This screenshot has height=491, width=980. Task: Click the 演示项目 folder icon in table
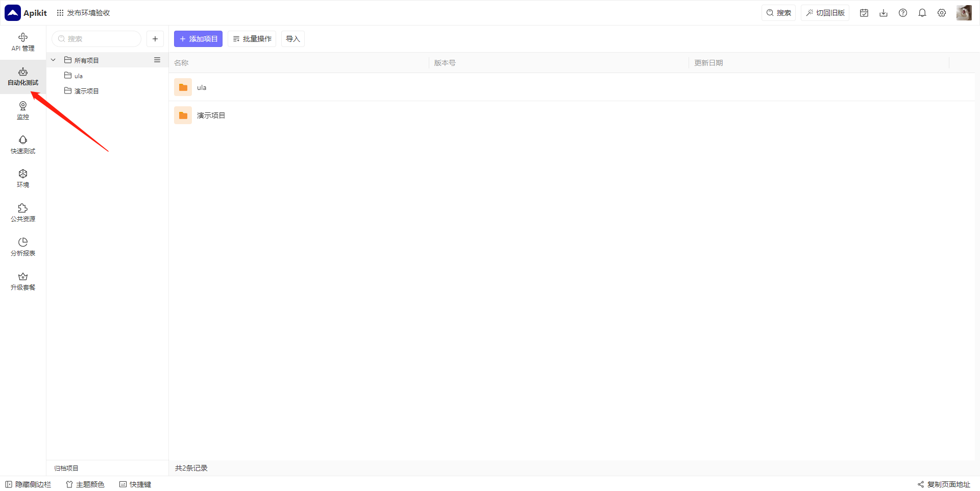pos(183,115)
